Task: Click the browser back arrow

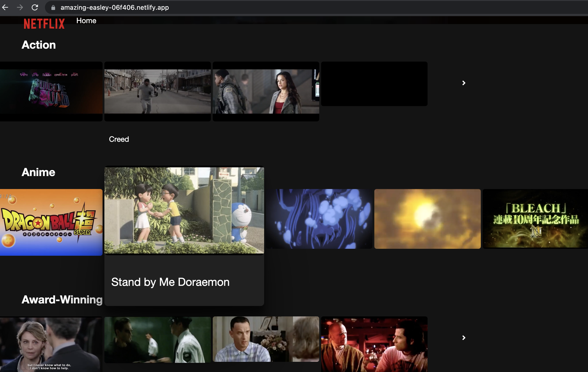Action: coord(5,7)
